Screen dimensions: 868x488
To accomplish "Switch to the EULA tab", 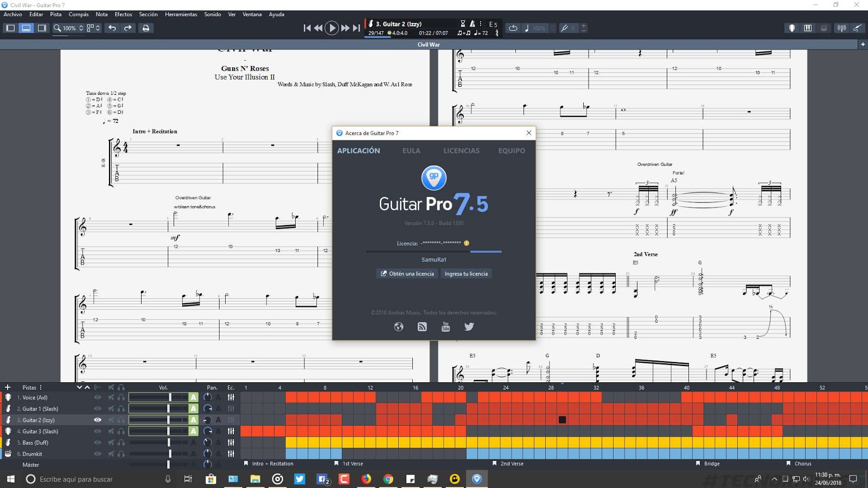I will (411, 151).
